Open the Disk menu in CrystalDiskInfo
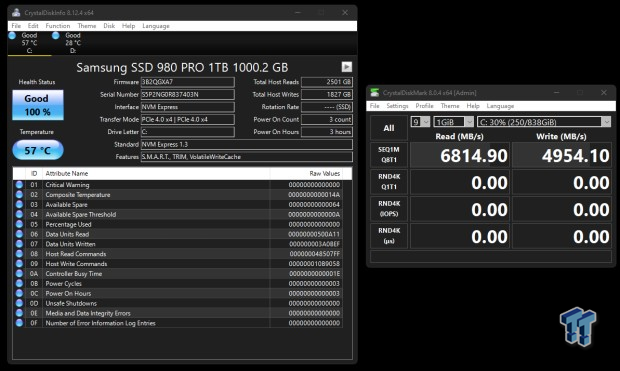Image resolution: width=620 pixels, height=371 pixels. coord(109,26)
